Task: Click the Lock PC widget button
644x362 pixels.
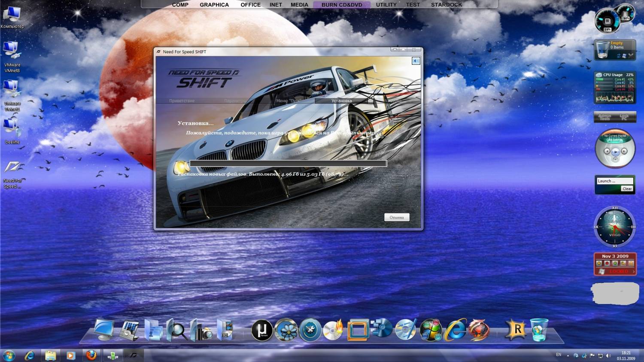Action: click(x=624, y=117)
